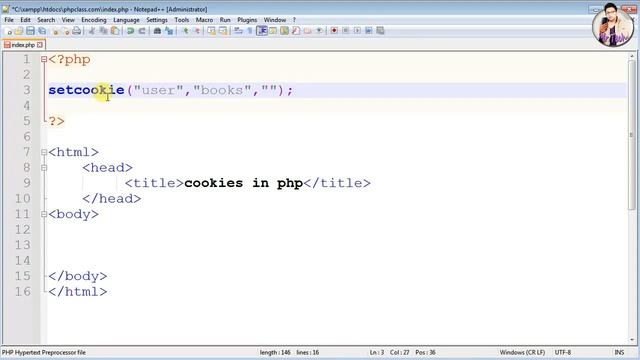Open Find with the binoculars icon
The image size is (640, 360).
point(157,31)
